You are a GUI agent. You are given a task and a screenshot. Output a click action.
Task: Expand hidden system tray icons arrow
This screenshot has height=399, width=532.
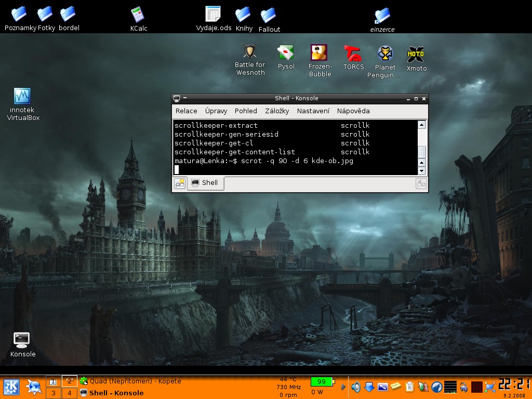(x=343, y=387)
